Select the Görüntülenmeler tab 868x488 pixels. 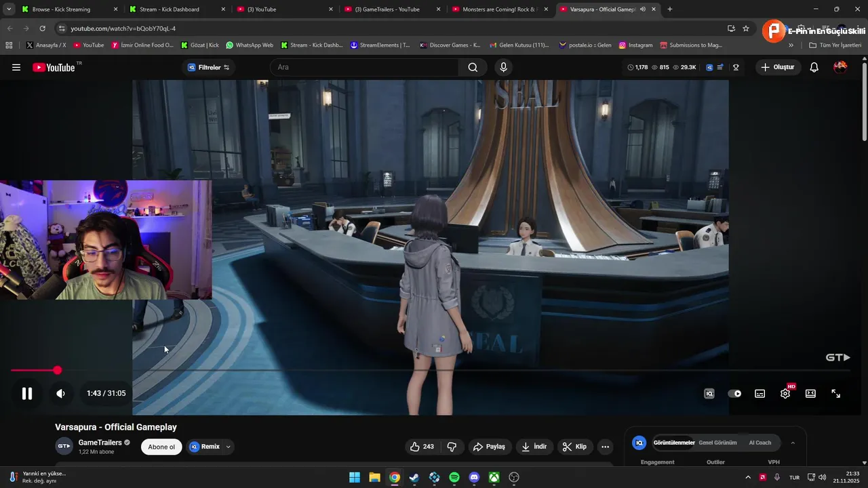[674, 443]
